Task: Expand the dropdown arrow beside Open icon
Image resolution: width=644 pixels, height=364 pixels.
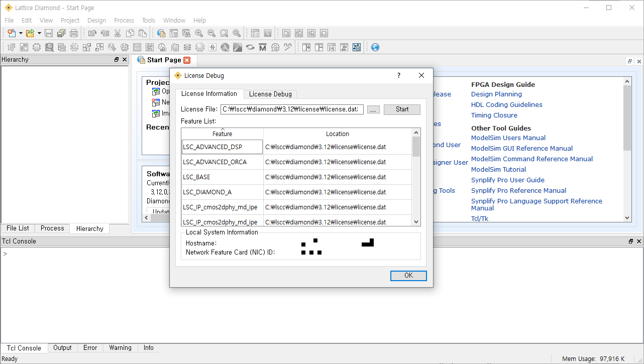Action: (x=39, y=34)
